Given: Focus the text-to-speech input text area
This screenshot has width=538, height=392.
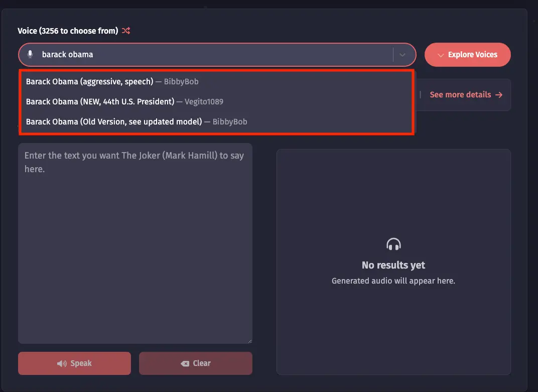Looking at the screenshot, I should [x=135, y=243].
